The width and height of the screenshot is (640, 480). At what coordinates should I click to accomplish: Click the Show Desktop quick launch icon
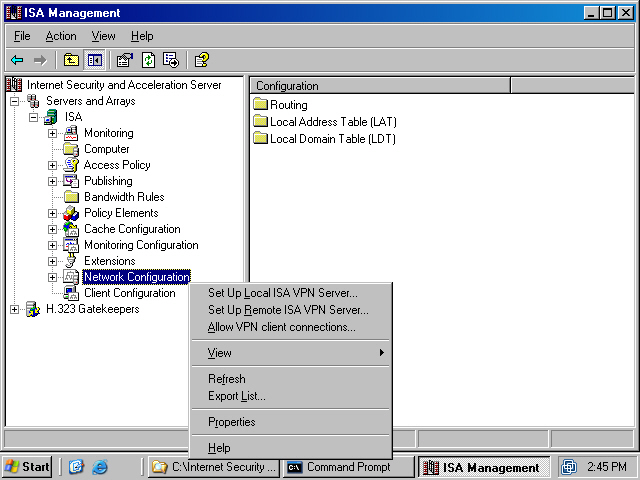pyautogui.click(x=76, y=467)
